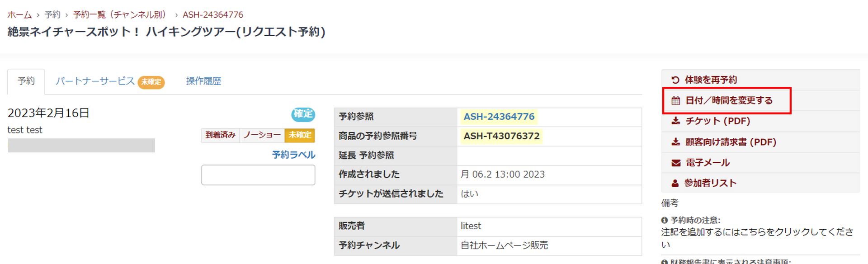Image resolution: width=868 pixels, height=264 pixels.
Task: Click the info icon beside 予約時の注意
Action: coord(665,221)
